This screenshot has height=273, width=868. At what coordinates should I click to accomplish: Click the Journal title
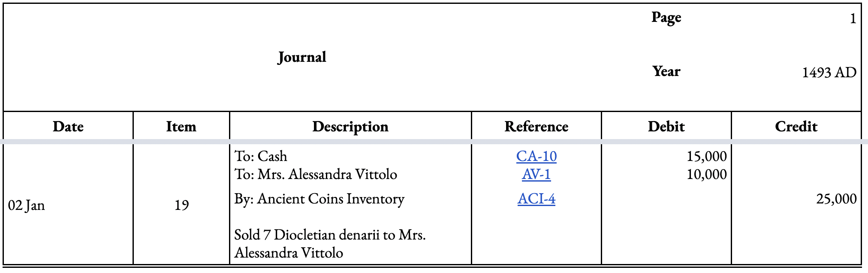tap(302, 57)
